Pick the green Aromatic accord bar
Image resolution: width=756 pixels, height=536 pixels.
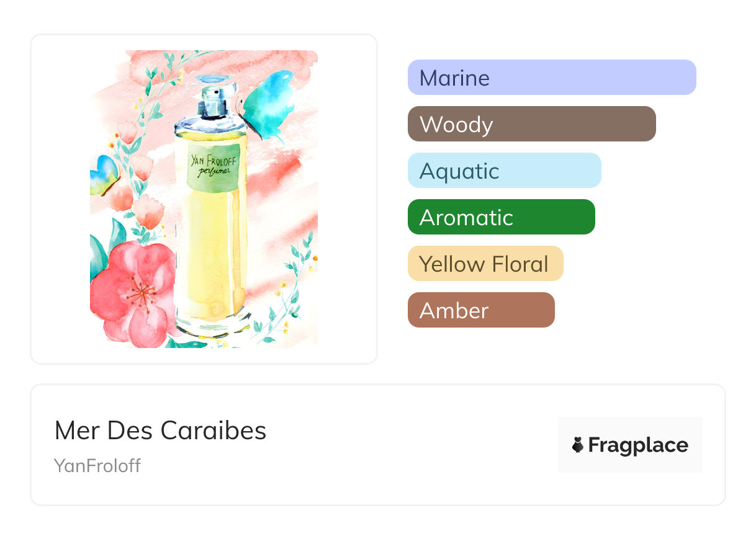(501, 217)
